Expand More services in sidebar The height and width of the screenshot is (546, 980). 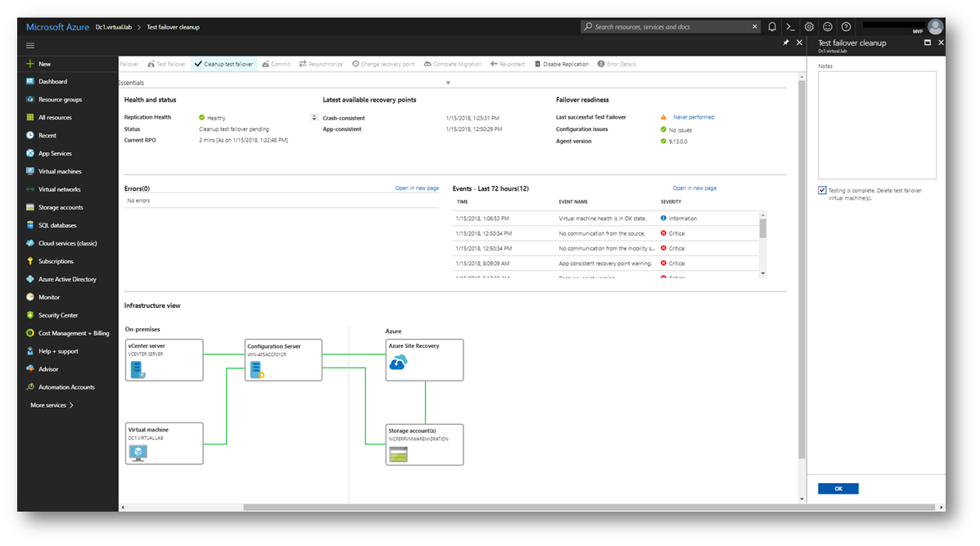(x=52, y=405)
